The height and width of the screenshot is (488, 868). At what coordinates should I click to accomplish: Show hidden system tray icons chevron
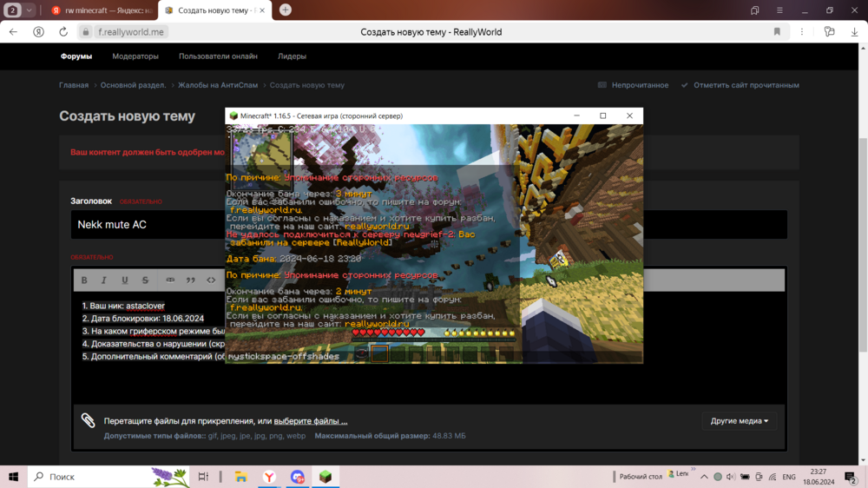(704, 477)
